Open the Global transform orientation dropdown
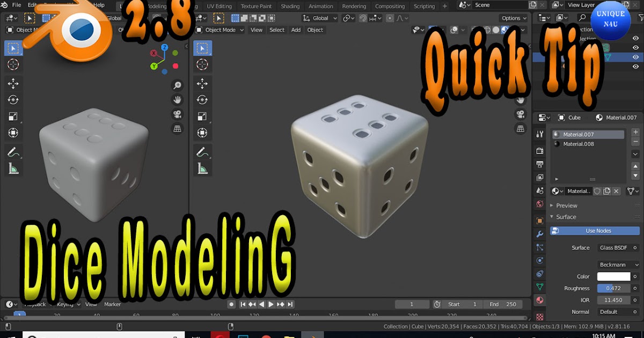The height and width of the screenshot is (338, 644). coord(320,18)
